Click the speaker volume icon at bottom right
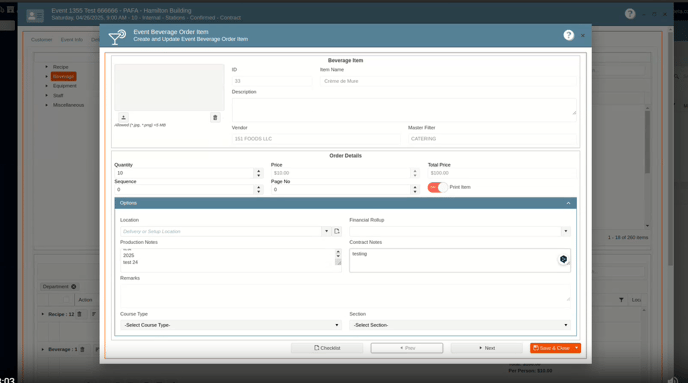Image resolution: width=688 pixels, height=383 pixels. (672, 380)
